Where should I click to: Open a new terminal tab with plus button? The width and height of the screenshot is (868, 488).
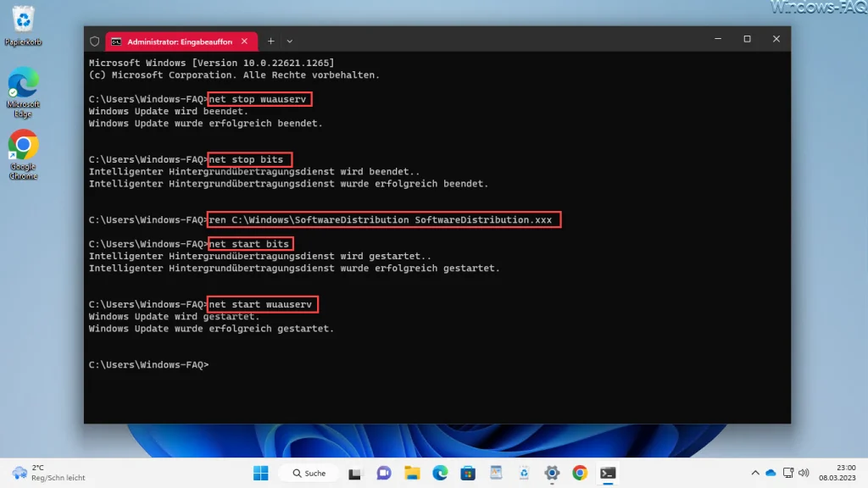coord(270,41)
